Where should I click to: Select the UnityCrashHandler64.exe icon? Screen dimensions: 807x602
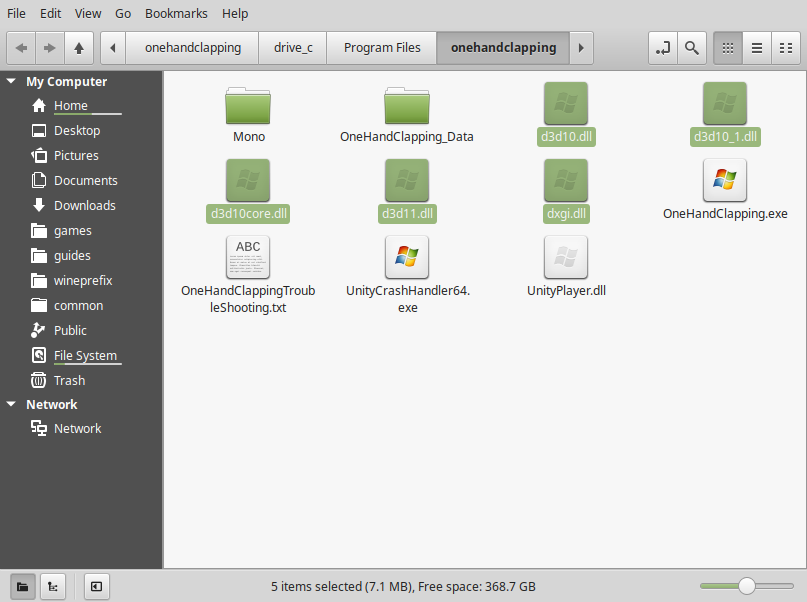point(407,257)
